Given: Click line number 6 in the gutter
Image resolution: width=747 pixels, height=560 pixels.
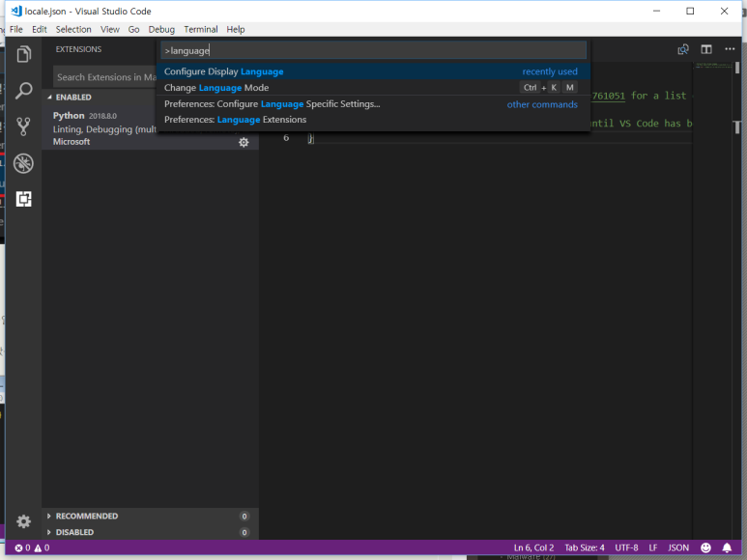Looking at the screenshot, I should 286,138.
